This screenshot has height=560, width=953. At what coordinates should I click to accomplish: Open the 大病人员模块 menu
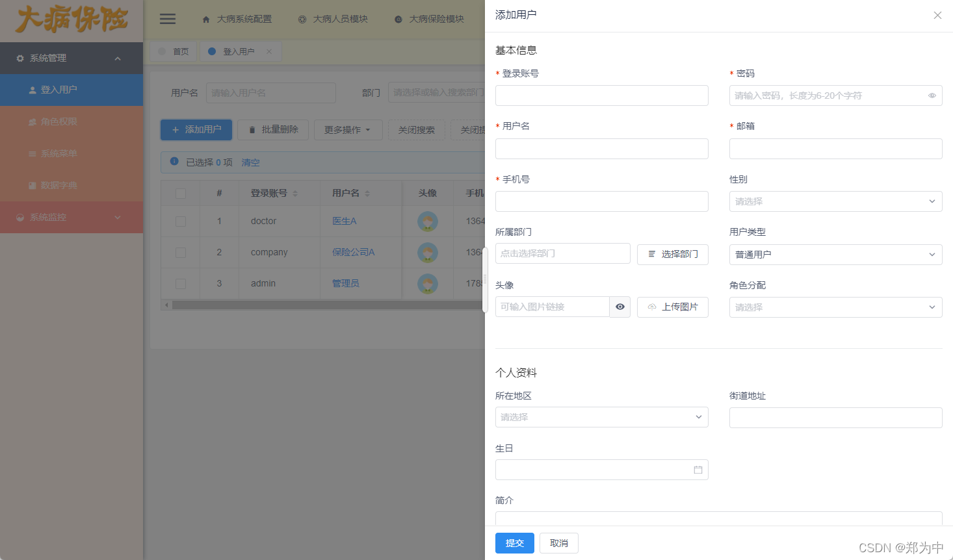pyautogui.click(x=333, y=19)
